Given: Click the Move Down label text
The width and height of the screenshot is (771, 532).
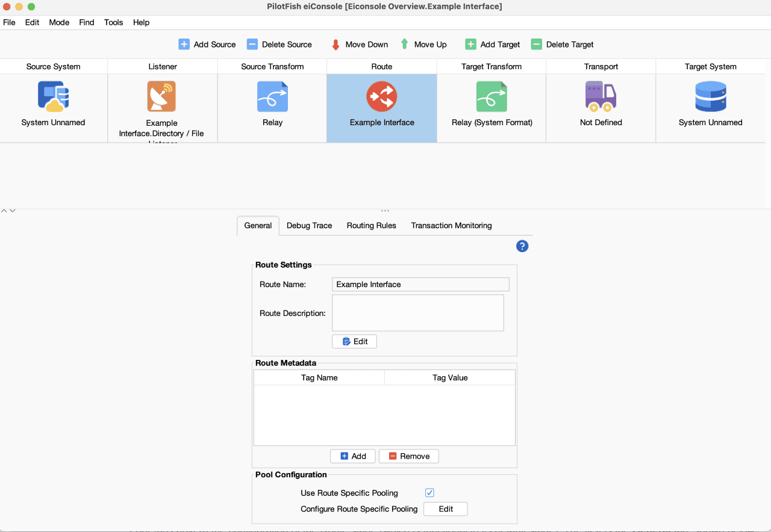Looking at the screenshot, I should 367,45.
